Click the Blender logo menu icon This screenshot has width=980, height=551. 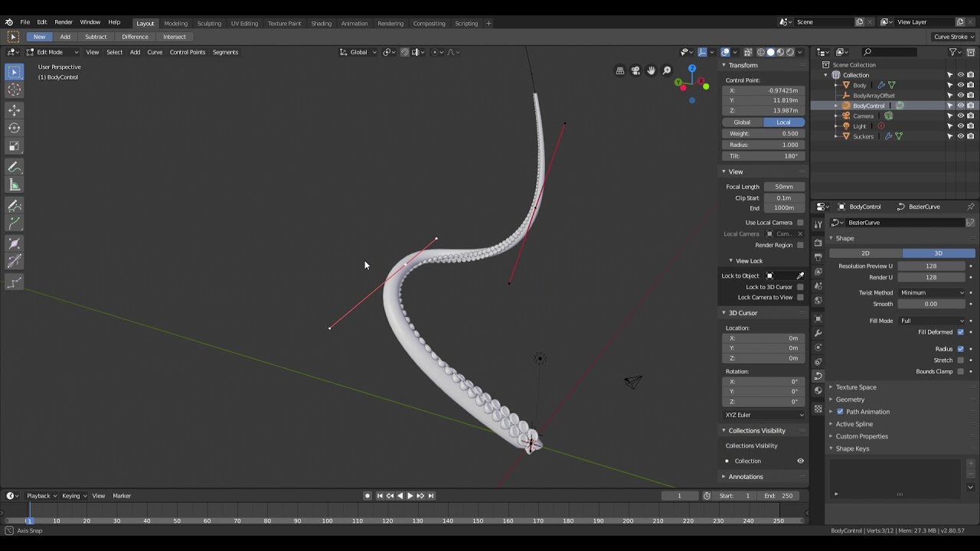(x=9, y=23)
